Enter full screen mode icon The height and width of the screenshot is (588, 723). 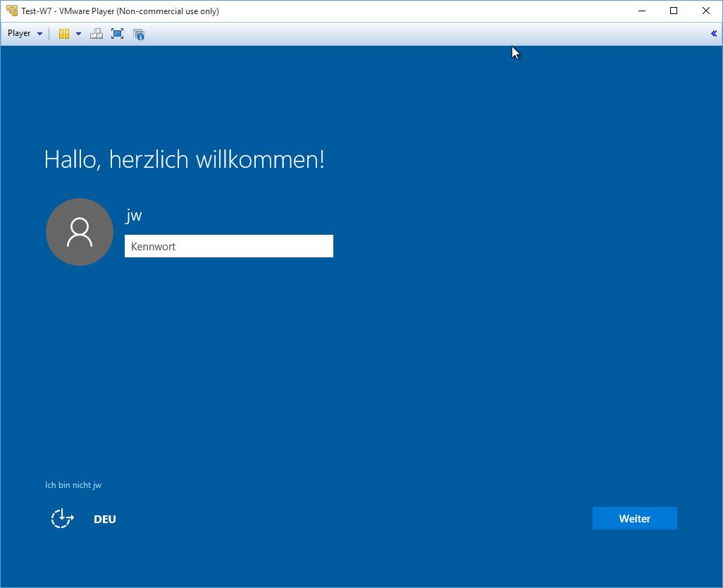tap(117, 34)
